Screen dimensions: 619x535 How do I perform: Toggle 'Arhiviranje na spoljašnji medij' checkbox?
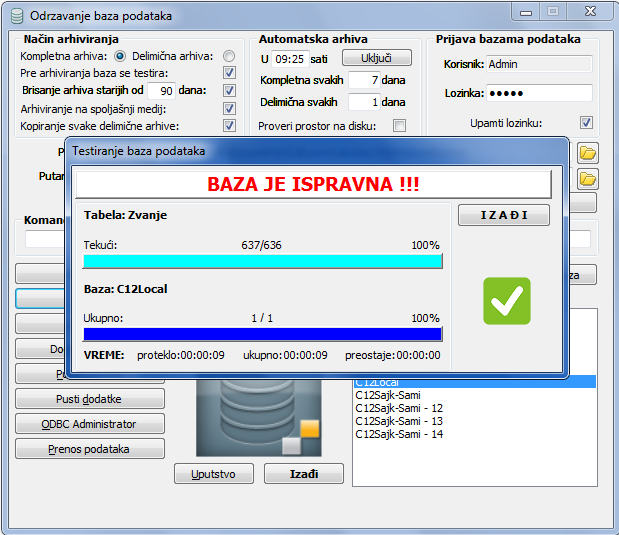[229, 108]
